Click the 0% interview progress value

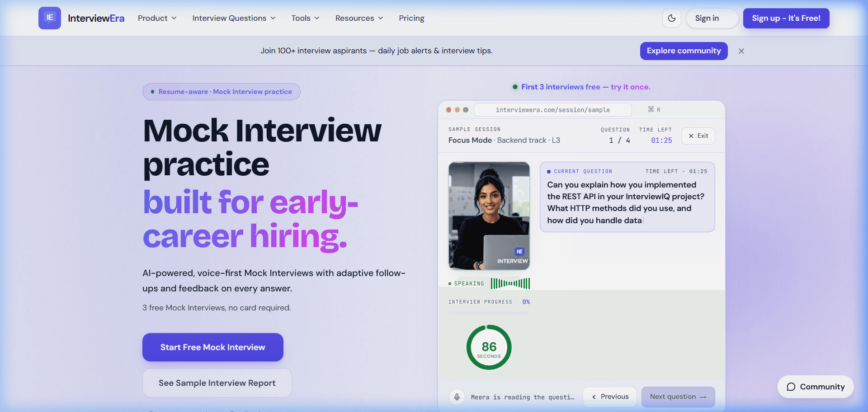coord(526,302)
